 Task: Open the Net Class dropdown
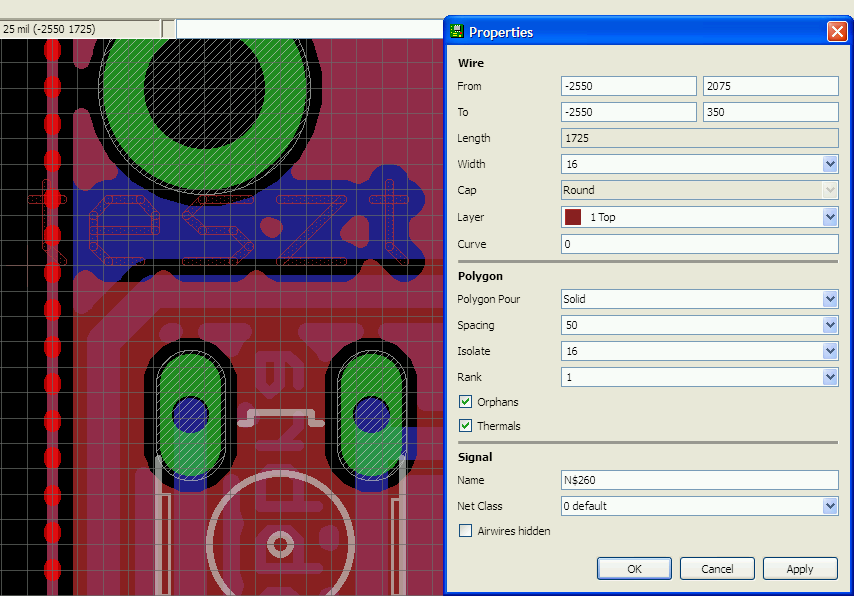(829, 506)
